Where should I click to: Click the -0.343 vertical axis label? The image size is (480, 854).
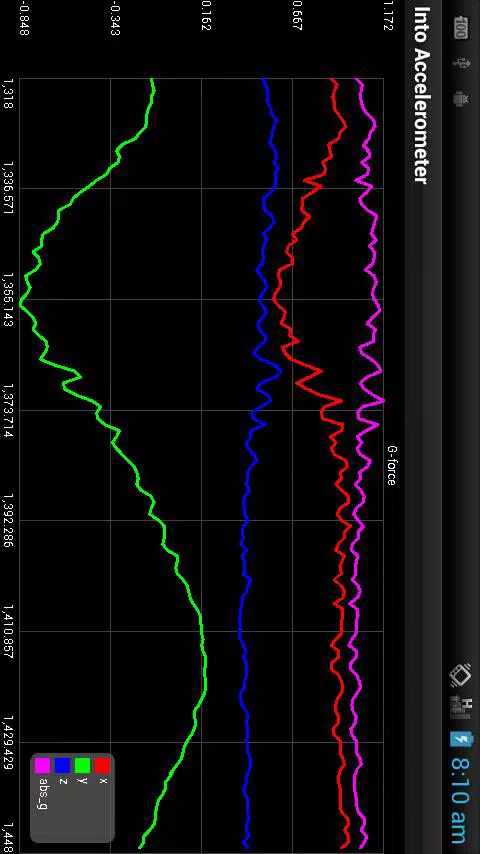pos(115,17)
